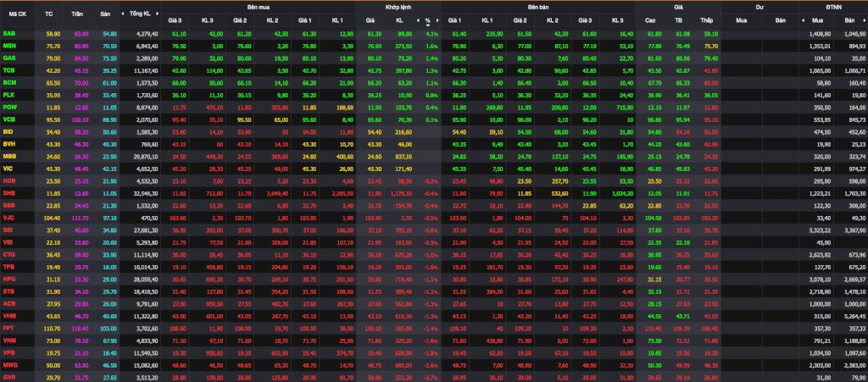Click Giá 3 header under Bên mua
The image size is (868, 382).
click(175, 20)
